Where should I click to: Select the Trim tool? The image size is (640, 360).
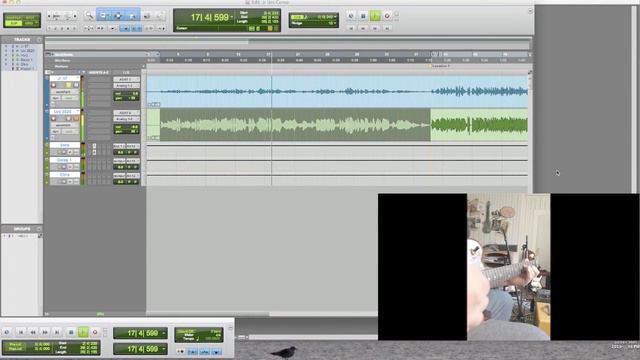pos(103,16)
